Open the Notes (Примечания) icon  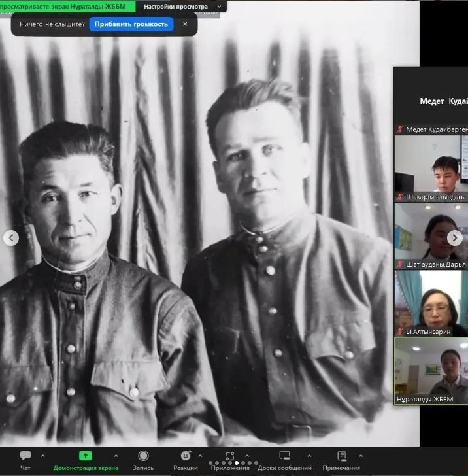point(341,456)
